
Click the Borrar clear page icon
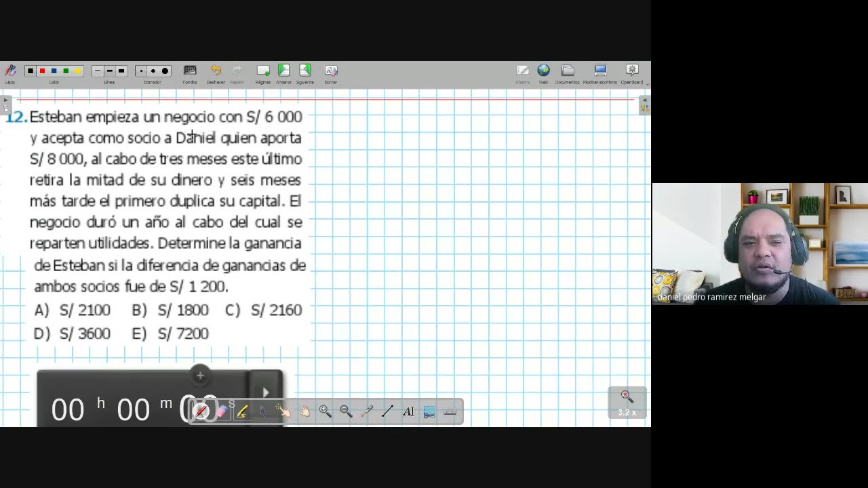click(331, 70)
